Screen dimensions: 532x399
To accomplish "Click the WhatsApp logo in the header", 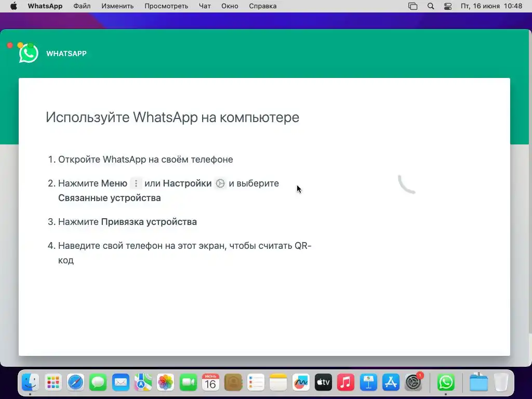I will click(29, 54).
